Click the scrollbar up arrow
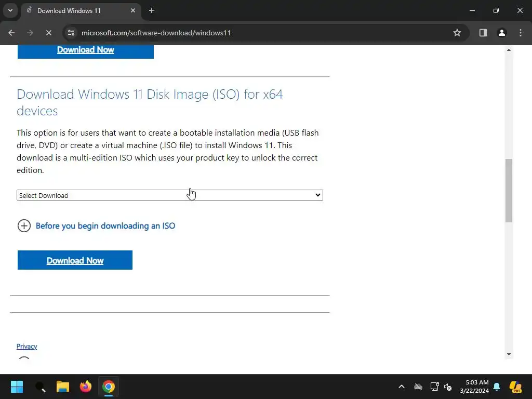The width and height of the screenshot is (532, 399). tap(509, 50)
